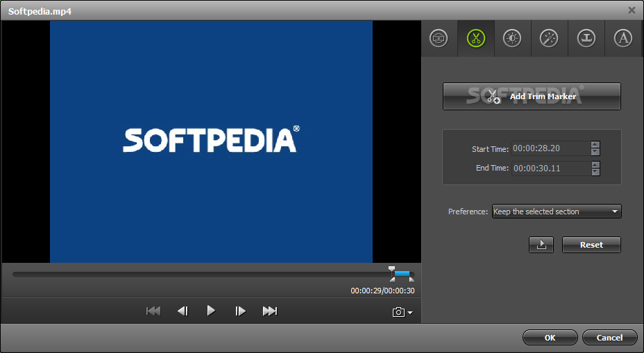Click the export segment icon button
The image size is (644, 353).
pos(541,245)
